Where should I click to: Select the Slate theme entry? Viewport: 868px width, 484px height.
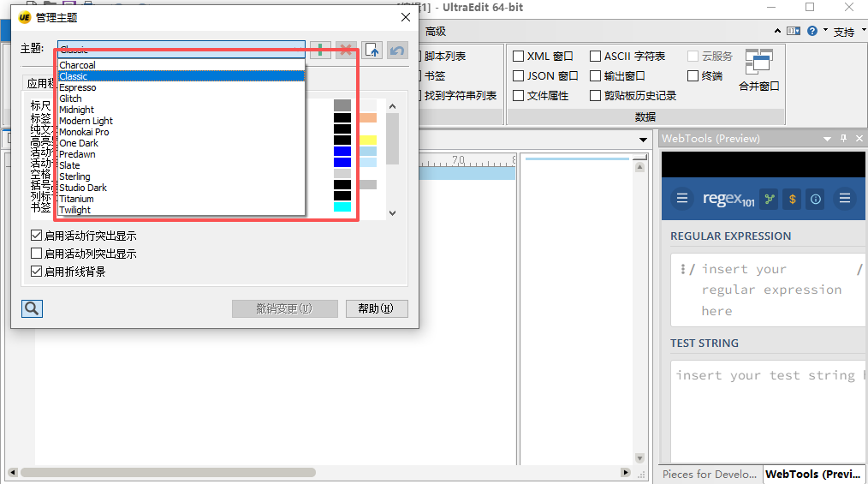point(181,165)
